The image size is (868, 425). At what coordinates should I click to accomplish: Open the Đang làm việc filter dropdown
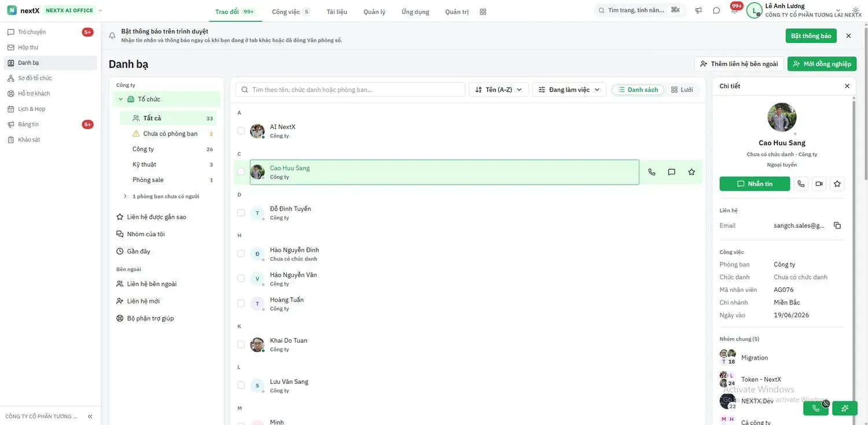pos(569,90)
